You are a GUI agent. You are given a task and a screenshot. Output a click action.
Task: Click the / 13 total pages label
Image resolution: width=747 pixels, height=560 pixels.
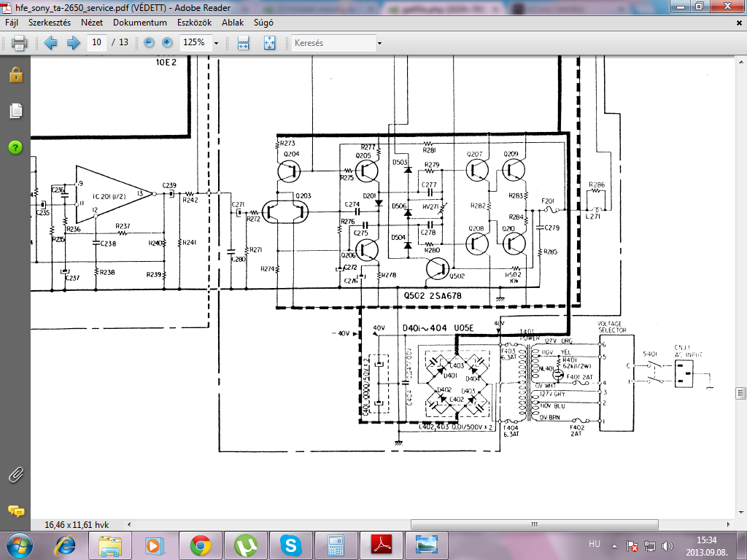pyautogui.click(x=120, y=42)
